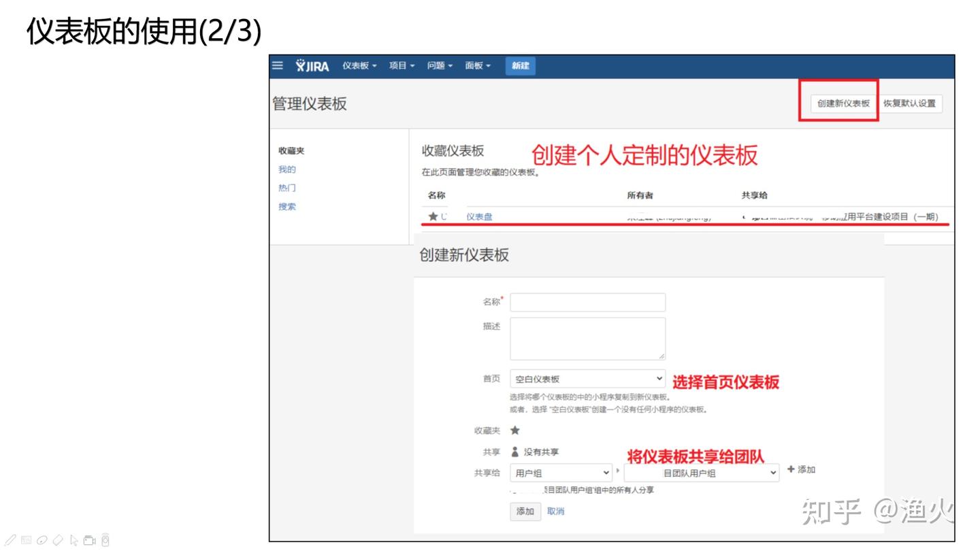Select the pointer cursor presentation tool
Screen dimensions: 980x551
pyautogui.click(x=73, y=541)
